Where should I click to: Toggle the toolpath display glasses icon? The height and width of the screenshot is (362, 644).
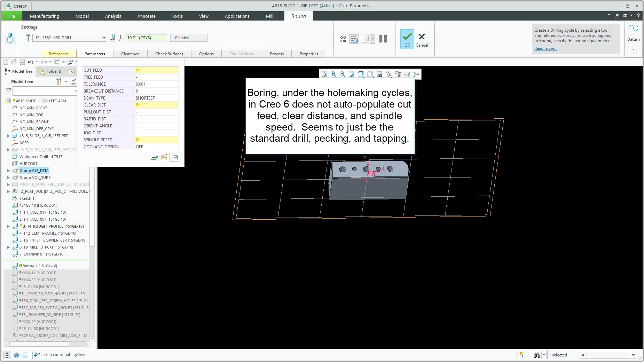click(x=354, y=39)
